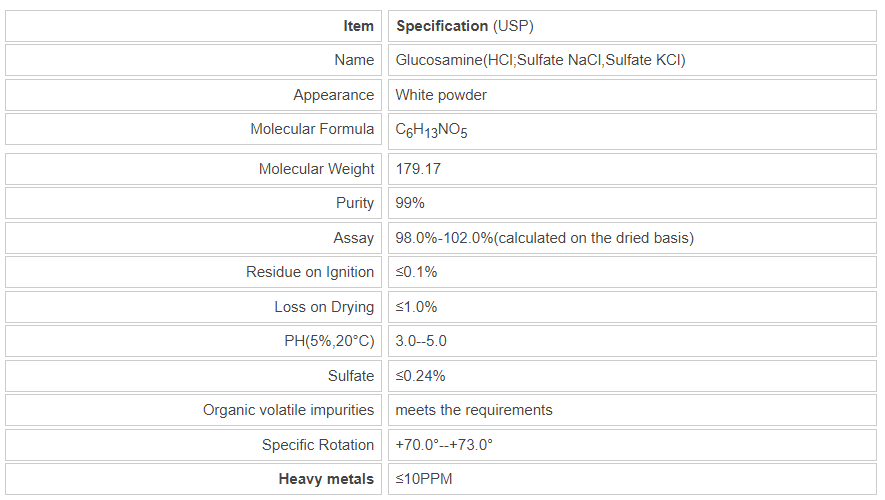Viewport: 885px width, 500px height.
Task: Click the Assay value cell
Action: [x=544, y=238]
